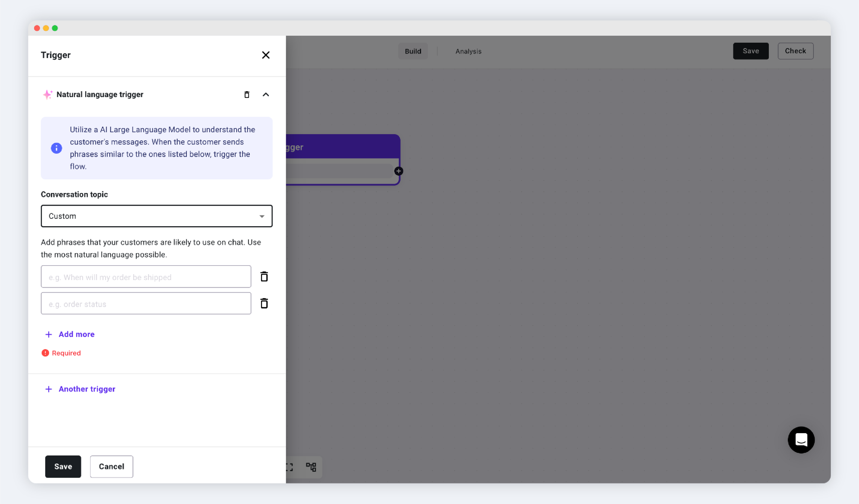Close the Trigger panel with X
This screenshot has height=504, width=859.
(x=265, y=55)
